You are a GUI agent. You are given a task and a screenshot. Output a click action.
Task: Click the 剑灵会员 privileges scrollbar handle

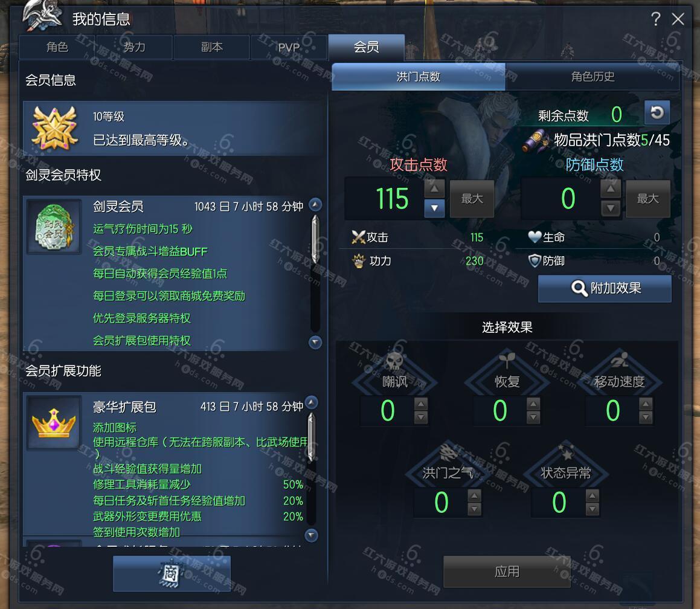tap(315, 239)
